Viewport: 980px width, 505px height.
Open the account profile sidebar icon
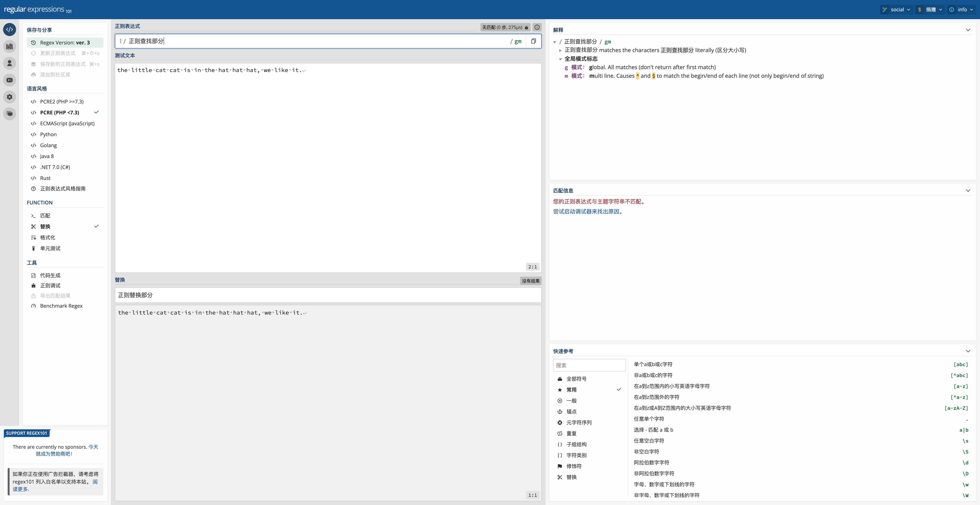coord(10,63)
